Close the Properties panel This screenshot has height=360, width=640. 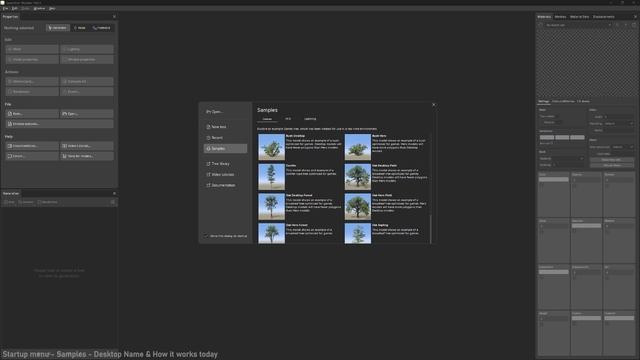click(x=114, y=17)
